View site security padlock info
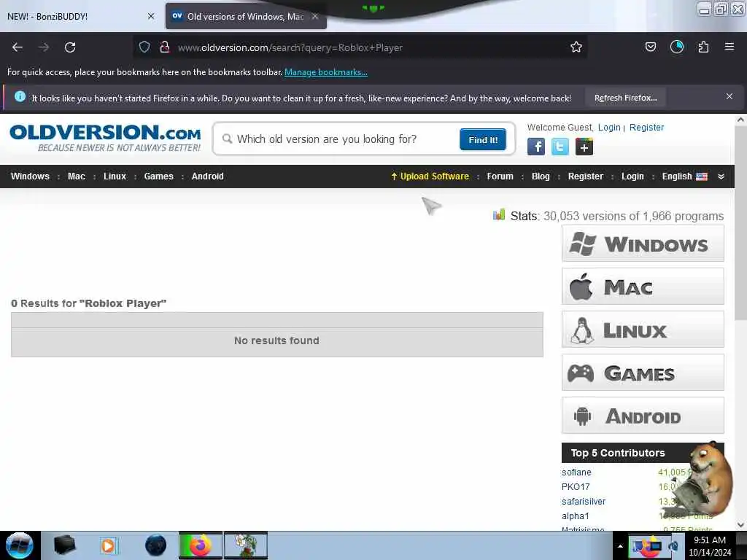747x560 pixels. [165, 47]
